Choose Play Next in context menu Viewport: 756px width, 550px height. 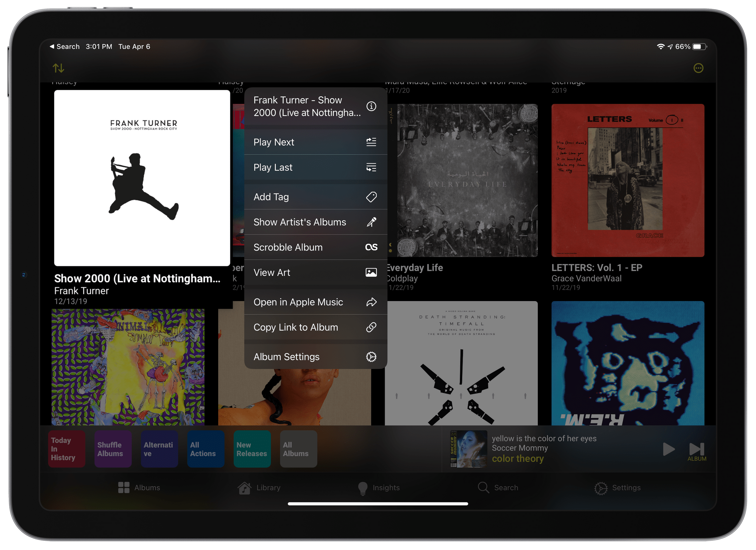click(x=315, y=142)
